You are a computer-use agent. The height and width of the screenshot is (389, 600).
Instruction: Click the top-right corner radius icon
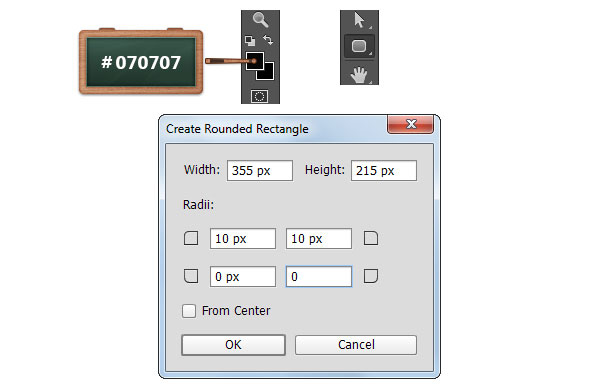pos(371,238)
